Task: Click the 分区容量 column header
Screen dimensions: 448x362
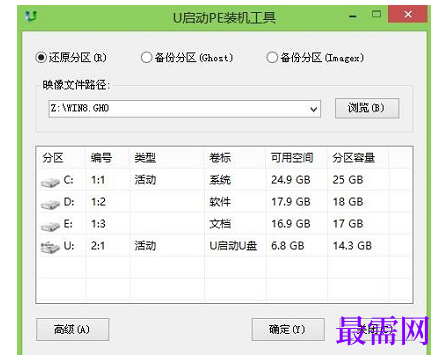Action: tap(354, 158)
